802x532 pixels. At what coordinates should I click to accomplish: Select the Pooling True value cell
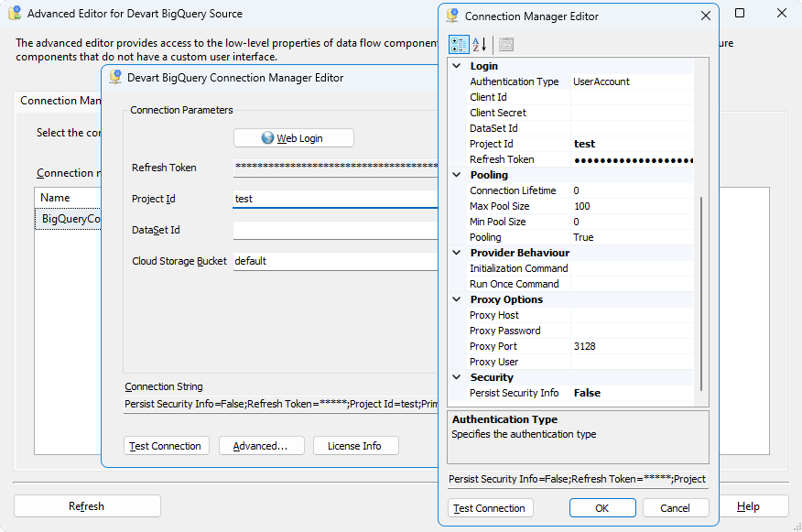pos(632,237)
